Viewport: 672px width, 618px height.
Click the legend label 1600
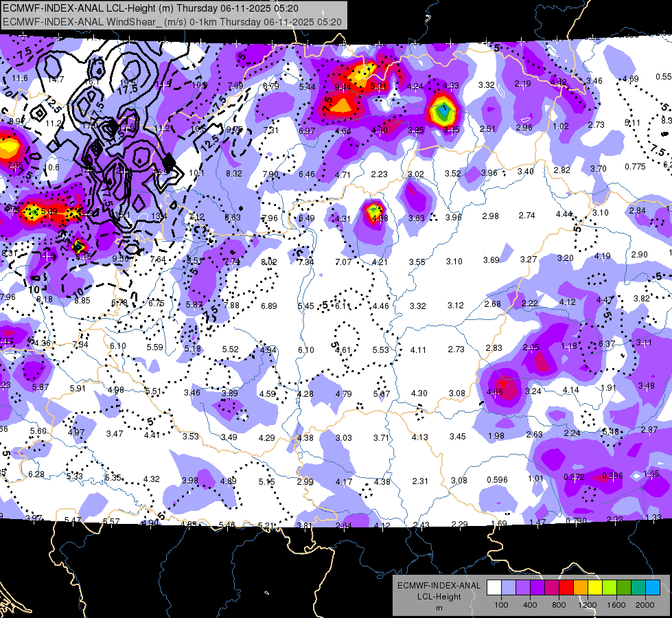616,605
